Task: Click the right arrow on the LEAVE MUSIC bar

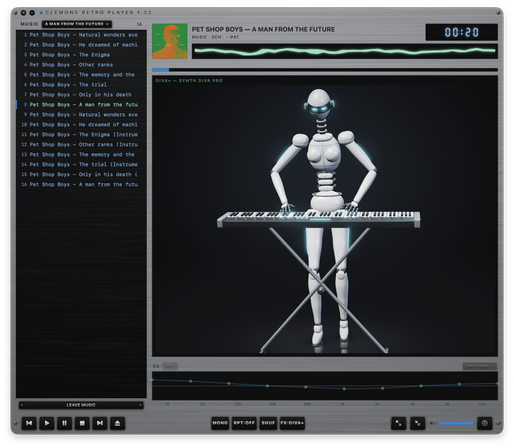Action: pos(140,405)
